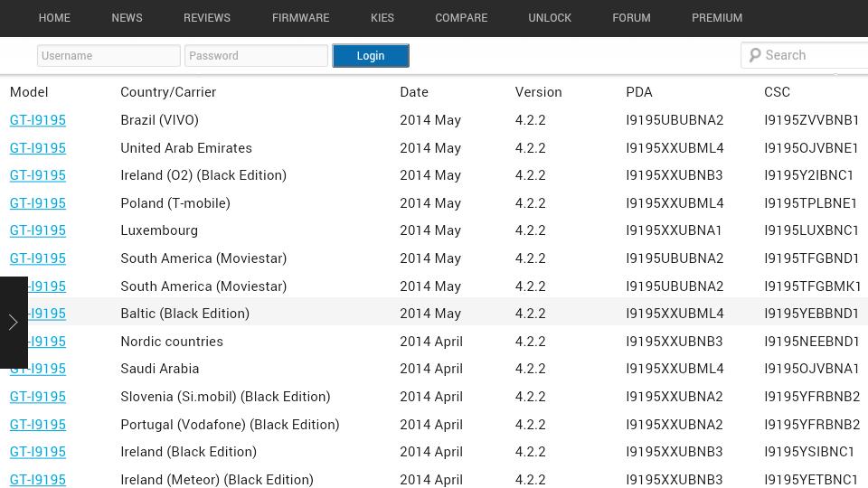The image size is (868, 488).
Task: Open the KIES menu item
Action: [382, 18]
